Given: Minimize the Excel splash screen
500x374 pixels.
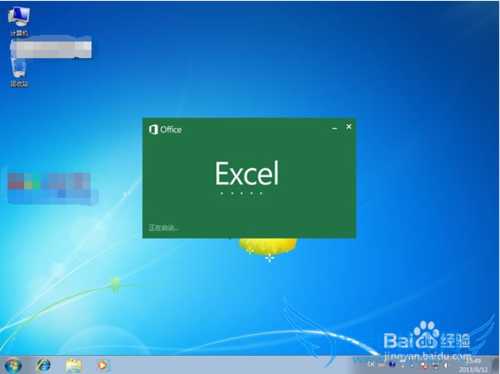Looking at the screenshot, I should [335, 128].
